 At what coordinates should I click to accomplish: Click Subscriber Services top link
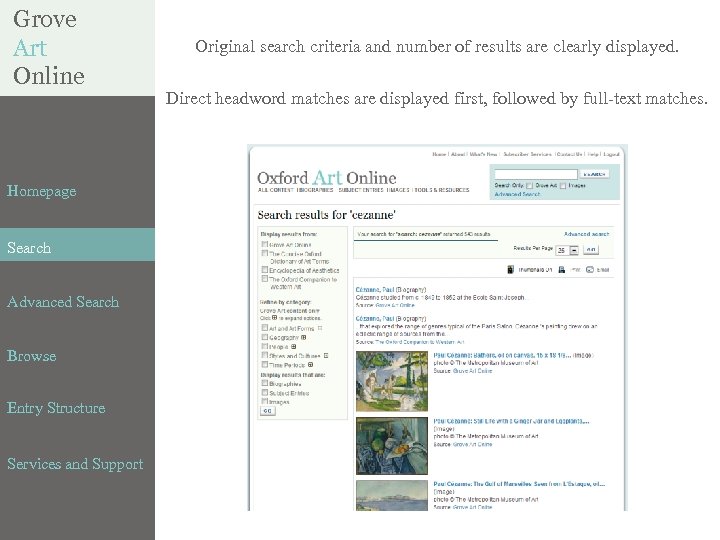[527, 154]
